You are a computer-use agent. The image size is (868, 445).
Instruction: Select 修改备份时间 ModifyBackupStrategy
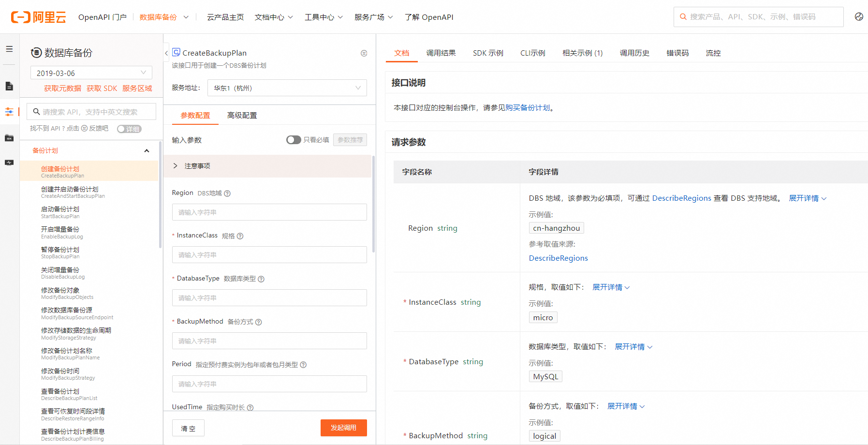point(89,374)
